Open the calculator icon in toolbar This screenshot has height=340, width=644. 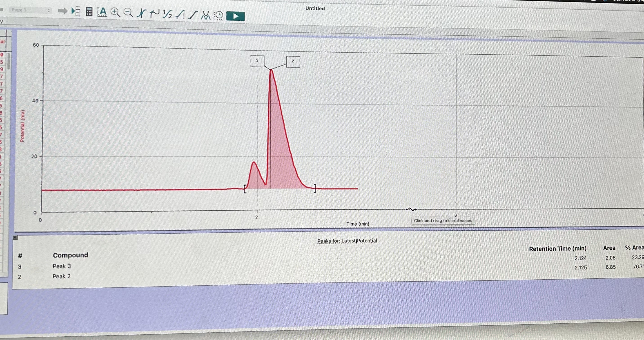[89, 12]
